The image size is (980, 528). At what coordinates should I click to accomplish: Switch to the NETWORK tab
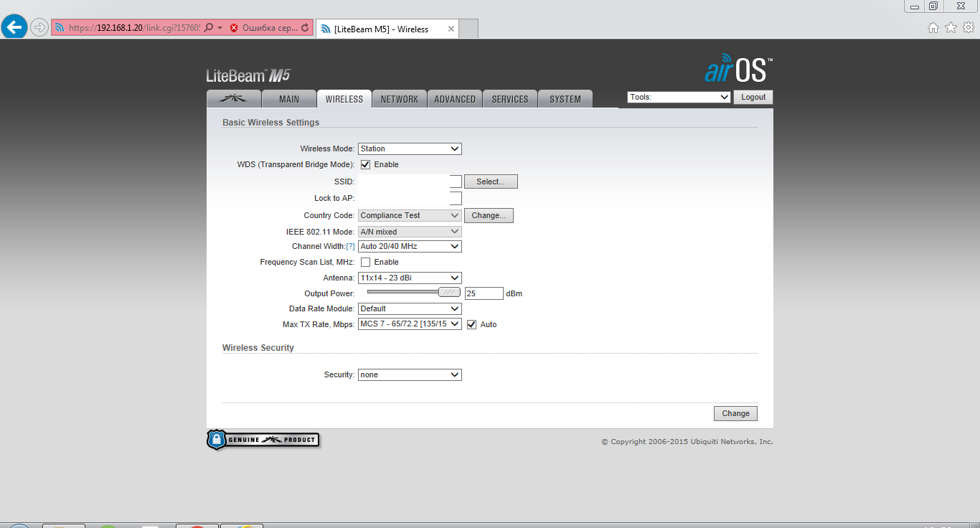pyautogui.click(x=399, y=99)
